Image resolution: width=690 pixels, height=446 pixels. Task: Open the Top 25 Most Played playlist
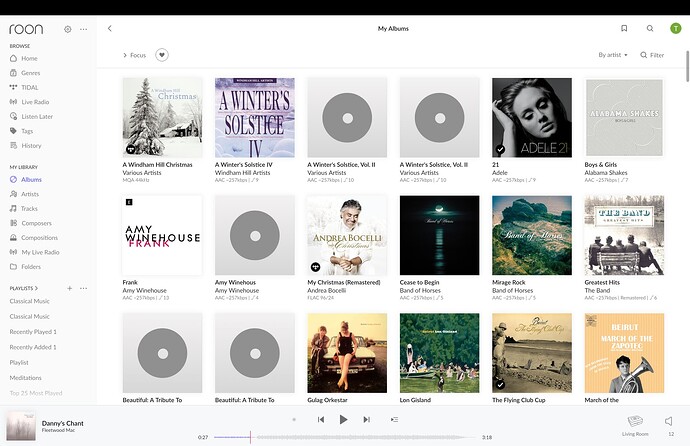36,393
